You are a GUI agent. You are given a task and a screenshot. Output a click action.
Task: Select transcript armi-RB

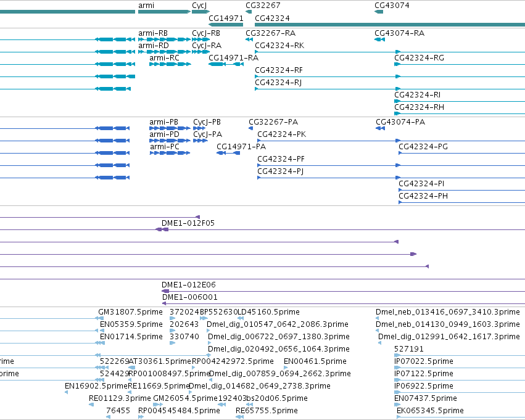tap(164, 39)
